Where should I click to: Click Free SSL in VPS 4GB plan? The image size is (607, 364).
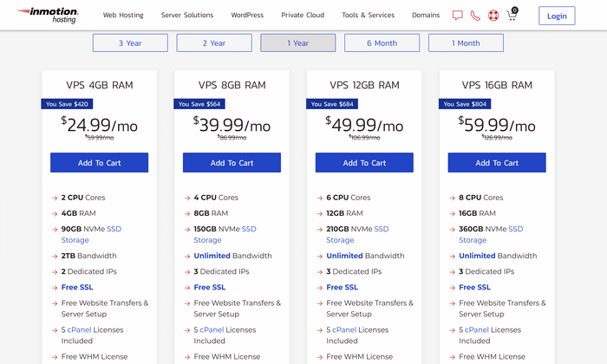(77, 288)
